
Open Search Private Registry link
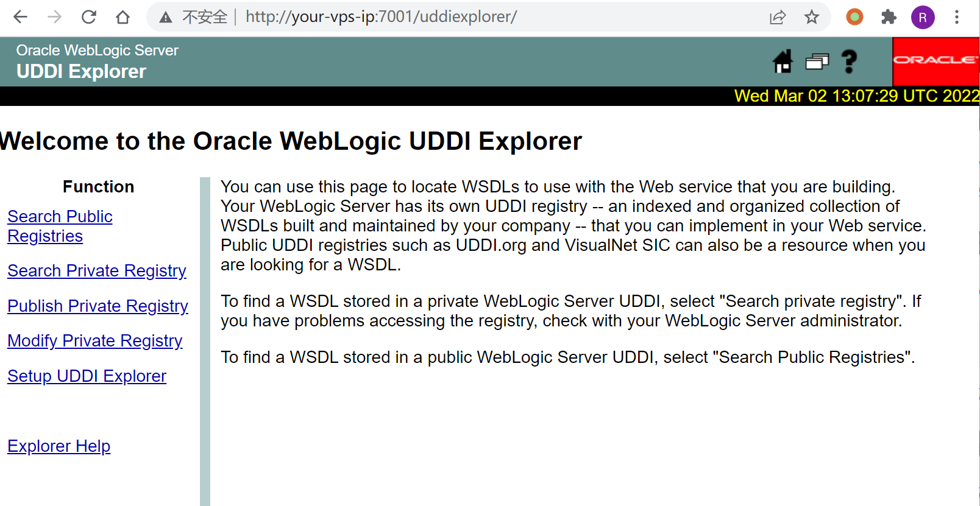(x=97, y=270)
